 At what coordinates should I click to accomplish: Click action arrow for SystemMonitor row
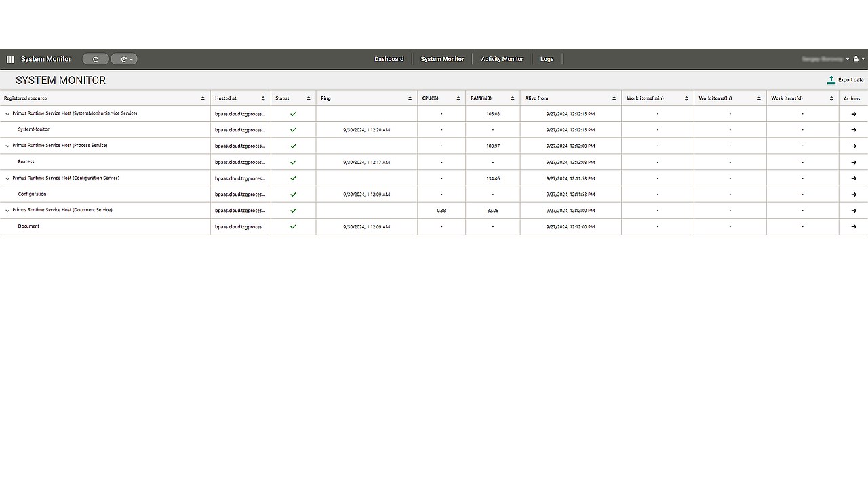(854, 130)
